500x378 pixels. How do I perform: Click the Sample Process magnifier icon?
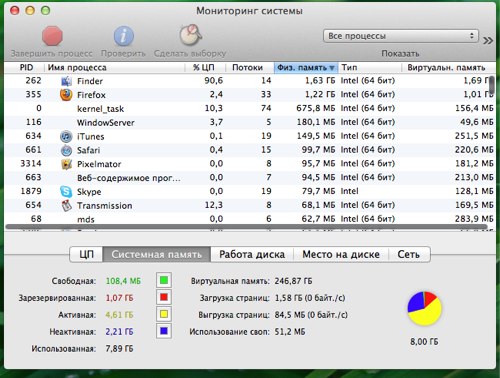click(x=190, y=35)
